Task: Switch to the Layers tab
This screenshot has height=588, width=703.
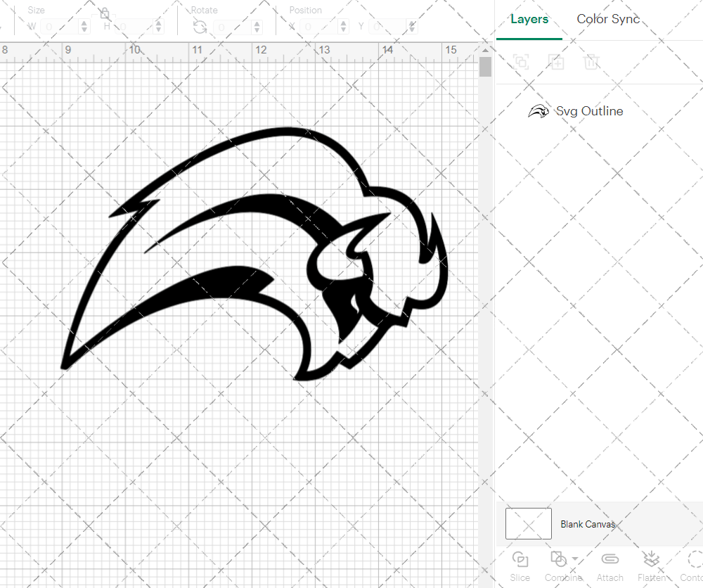Action: tap(529, 20)
